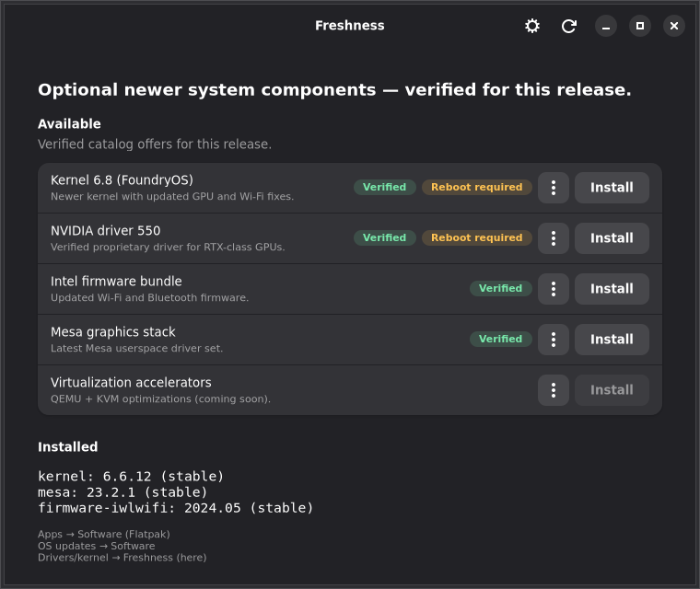Image resolution: width=700 pixels, height=589 pixels.
Task: Click 'Latest Mesa userspace driver set' text
Action: [136, 349]
